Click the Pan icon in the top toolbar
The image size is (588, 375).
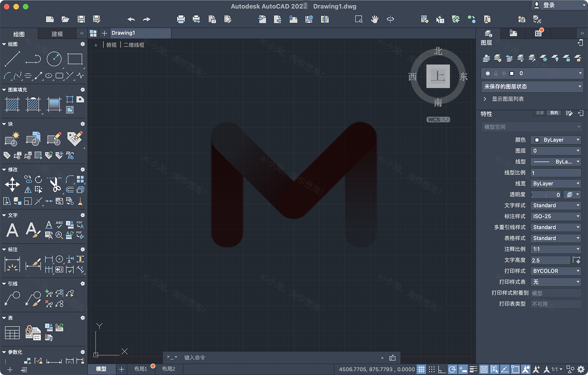pyautogui.click(x=375, y=19)
